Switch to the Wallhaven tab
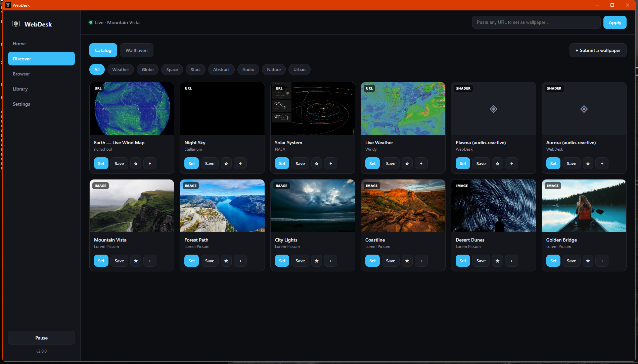The image size is (638, 364). [x=136, y=50]
